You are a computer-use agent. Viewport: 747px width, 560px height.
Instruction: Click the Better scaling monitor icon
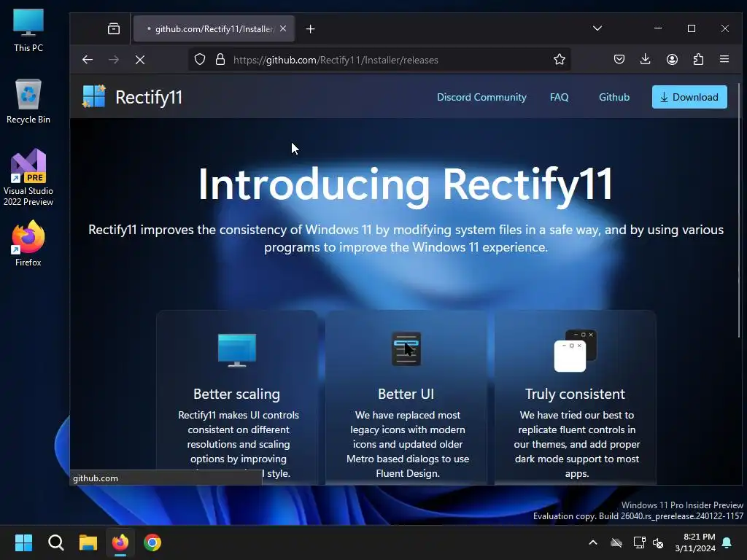[237, 350]
